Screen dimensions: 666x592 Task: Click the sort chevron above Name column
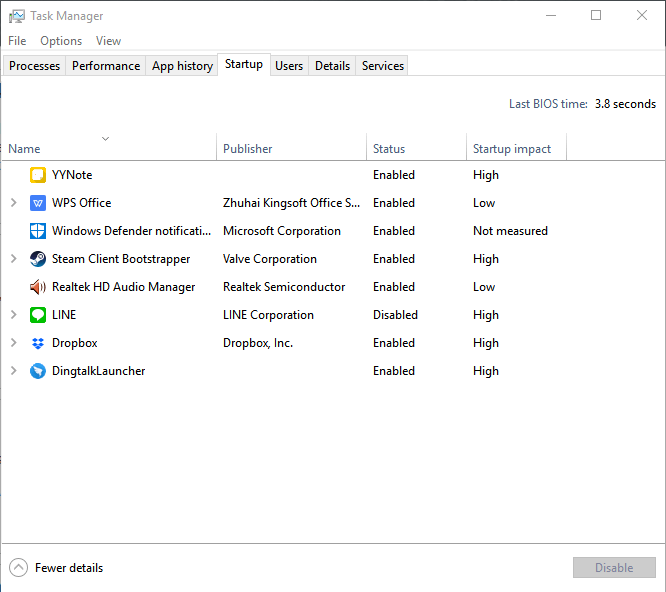(x=106, y=139)
